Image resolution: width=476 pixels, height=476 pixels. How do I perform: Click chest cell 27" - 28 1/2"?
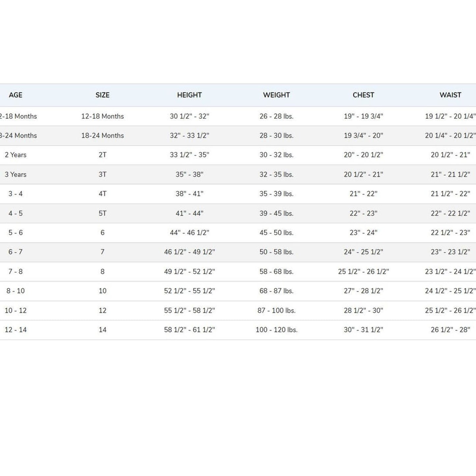pos(363,291)
